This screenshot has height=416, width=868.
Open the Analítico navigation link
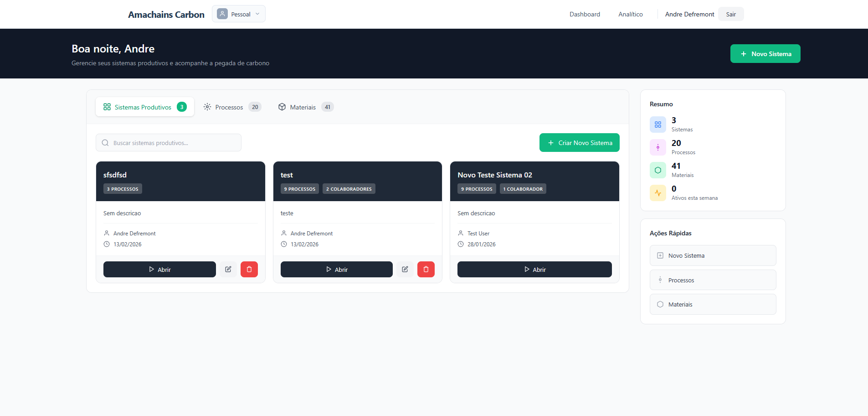coord(630,14)
